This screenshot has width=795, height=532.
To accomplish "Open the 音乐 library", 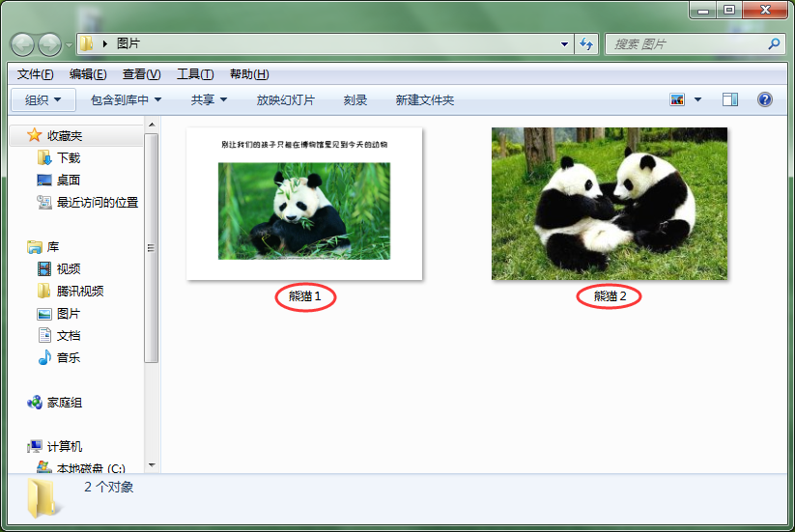I will [x=68, y=358].
